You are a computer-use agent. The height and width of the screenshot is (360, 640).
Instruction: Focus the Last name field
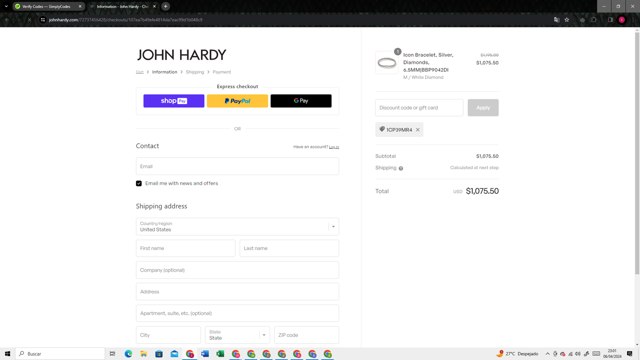289,248
